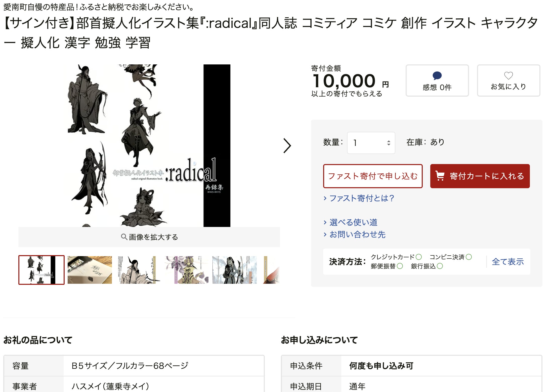Open 選べる使い道 link
The height and width of the screenshot is (392, 553).
[351, 222]
